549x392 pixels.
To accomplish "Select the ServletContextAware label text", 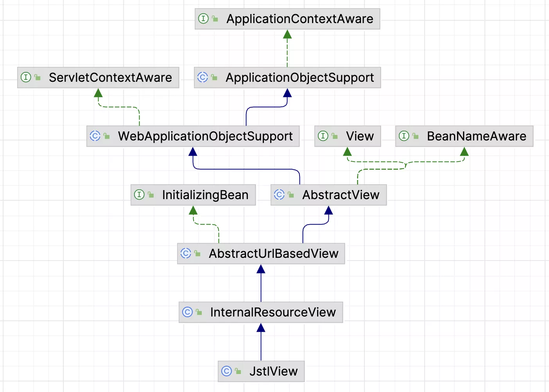I will point(110,77).
